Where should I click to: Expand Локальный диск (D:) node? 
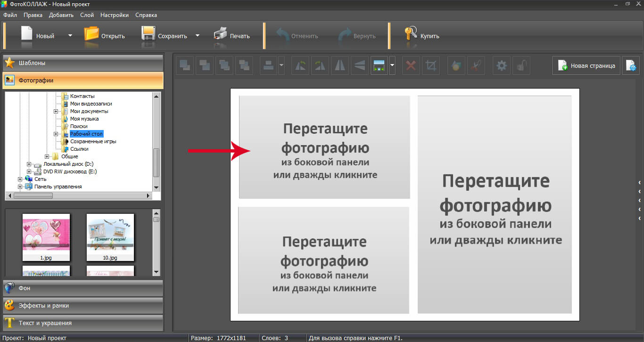pyautogui.click(x=29, y=164)
